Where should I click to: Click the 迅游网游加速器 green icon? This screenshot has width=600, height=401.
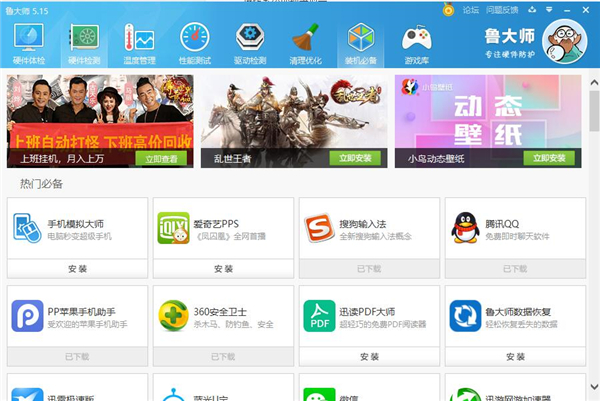465,395
